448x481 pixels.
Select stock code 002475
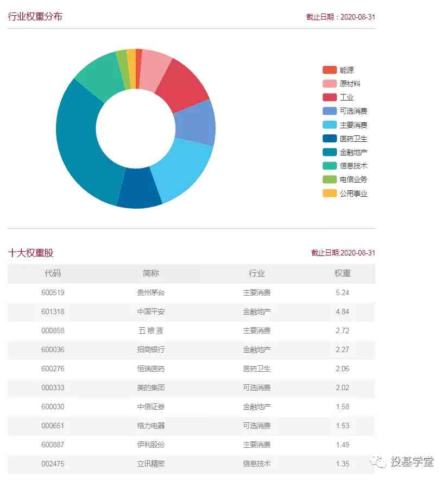click(x=53, y=464)
